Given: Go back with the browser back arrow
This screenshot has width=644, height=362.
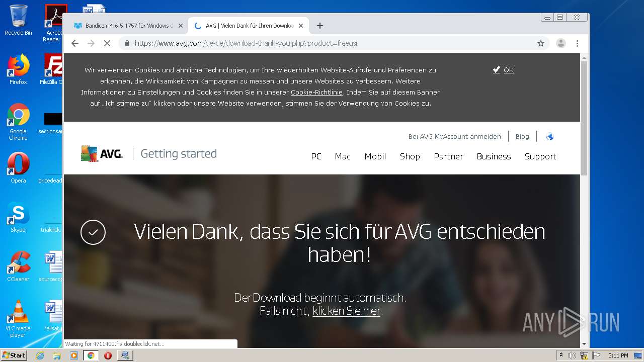Looking at the screenshot, I should tap(75, 43).
